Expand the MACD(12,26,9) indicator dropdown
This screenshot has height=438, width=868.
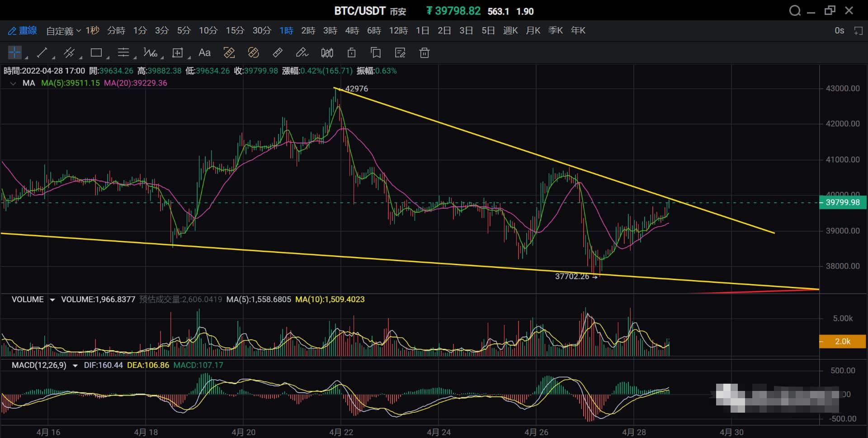coord(75,366)
